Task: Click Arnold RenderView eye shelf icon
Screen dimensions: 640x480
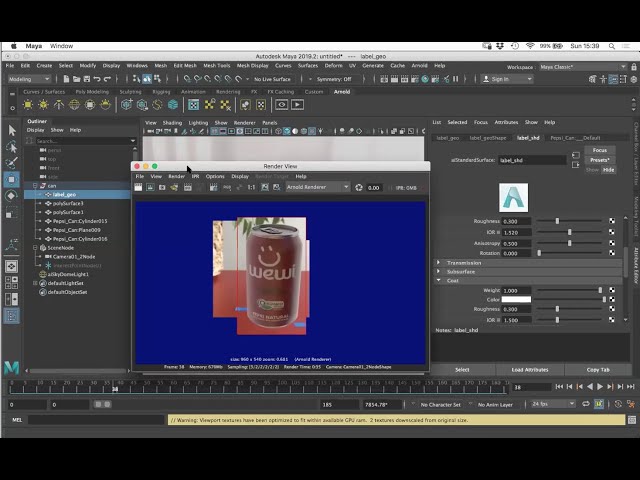Action: pyautogui.click(x=282, y=105)
